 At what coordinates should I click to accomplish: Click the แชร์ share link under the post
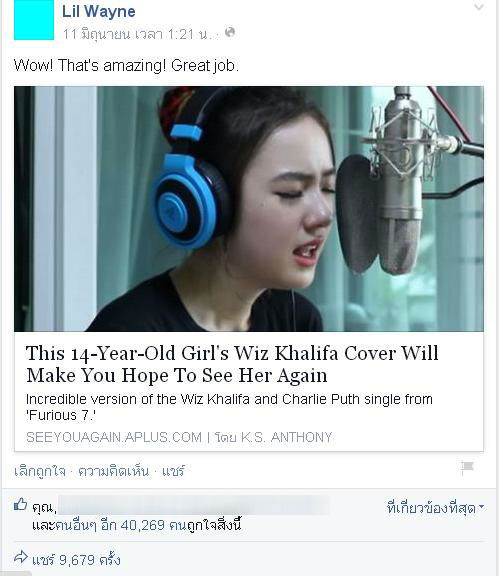click(x=173, y=471)
